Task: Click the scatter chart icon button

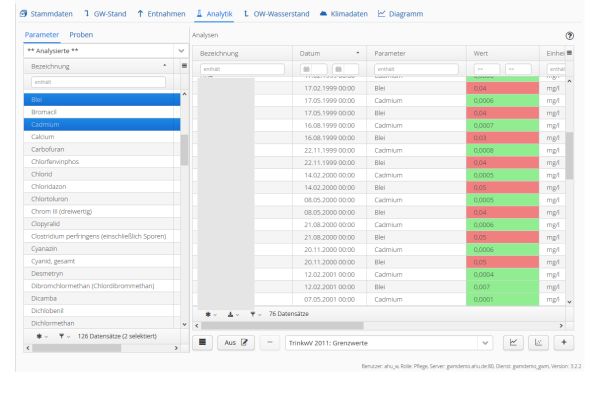Action: (x=538, y=342)
